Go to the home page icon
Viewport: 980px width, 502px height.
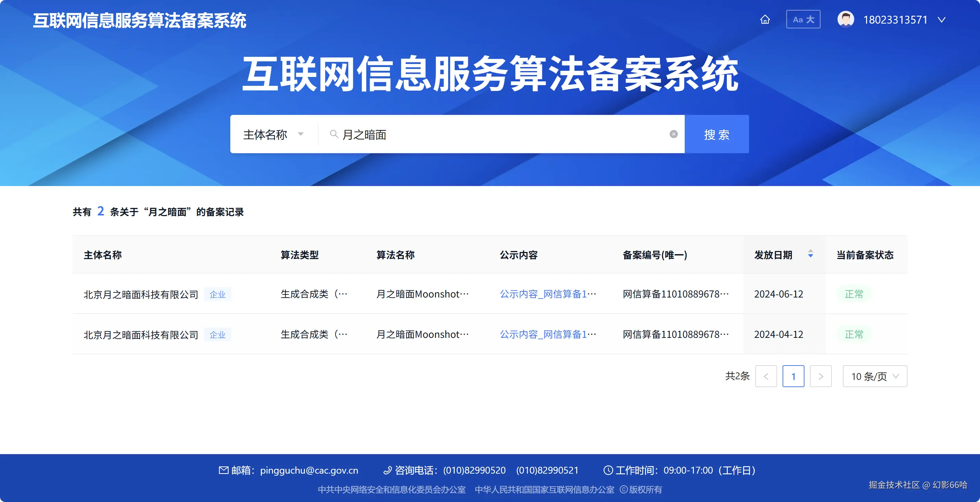pyautogui.click(x=765, y=19)
